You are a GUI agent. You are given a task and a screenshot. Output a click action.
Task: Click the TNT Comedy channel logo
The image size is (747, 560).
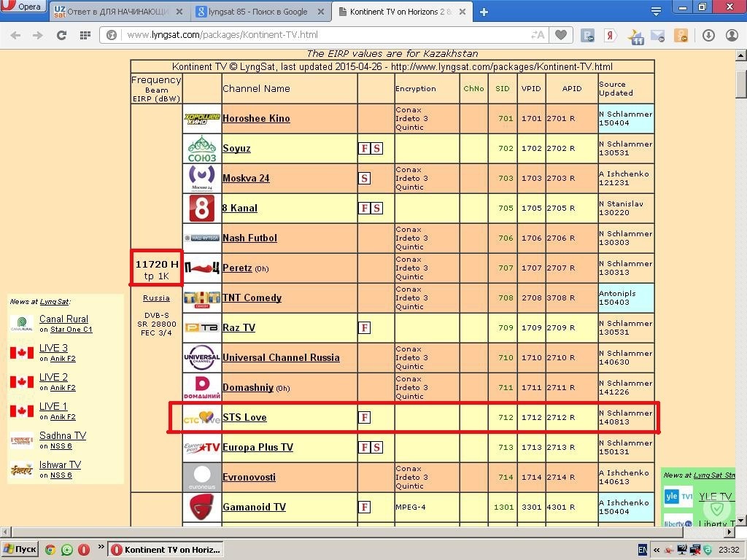point(202,298)
